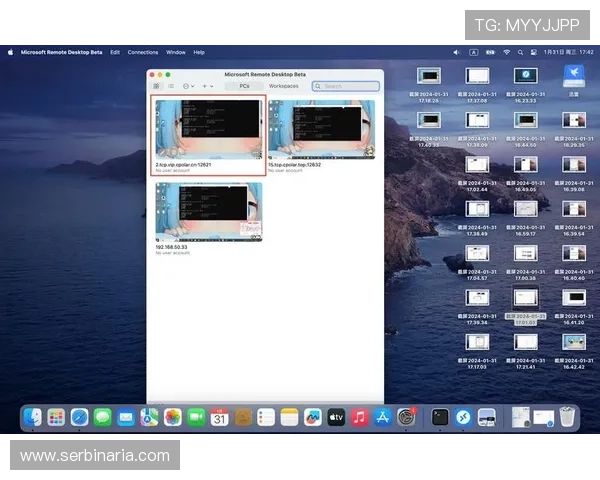Open the Connections menu
The image size is (600, 480).
point(143,52)
